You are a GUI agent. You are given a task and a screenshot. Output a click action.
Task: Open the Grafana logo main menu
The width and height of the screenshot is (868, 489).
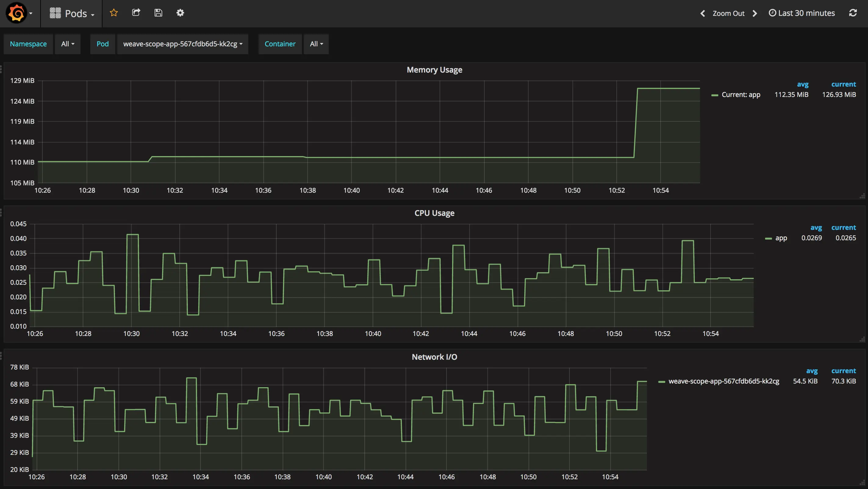point(17,13)
